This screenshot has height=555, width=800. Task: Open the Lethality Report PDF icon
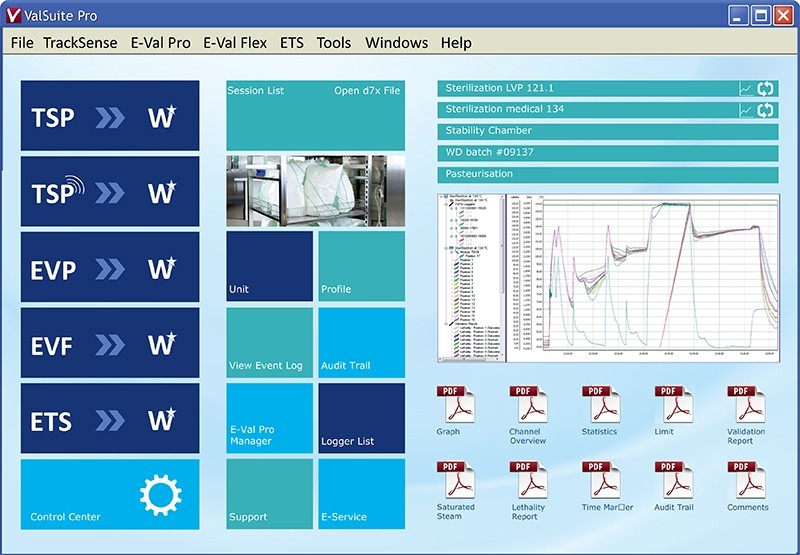tap(529, 480)
